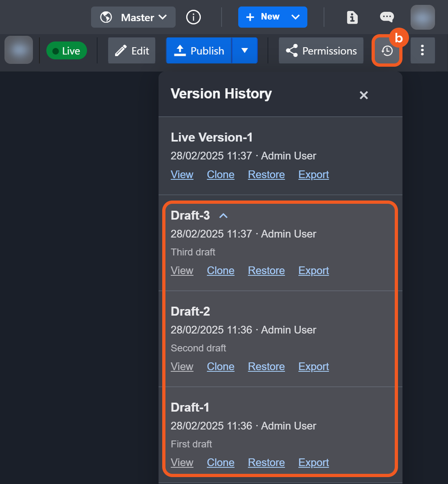Click the information circle icon
448x484 pixels.
[194, 17]
